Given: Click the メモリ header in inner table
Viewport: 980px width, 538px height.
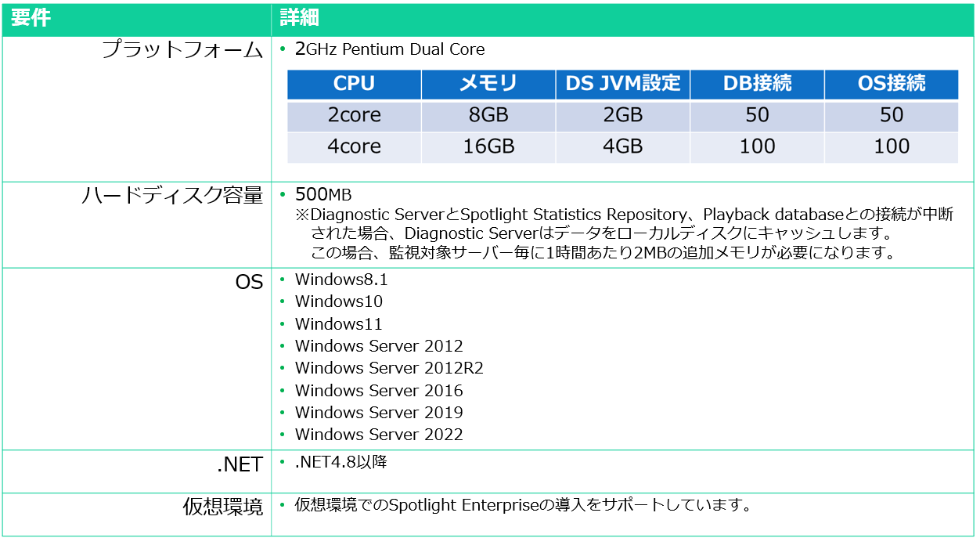Looking at the screenshot, I should 488,84.
